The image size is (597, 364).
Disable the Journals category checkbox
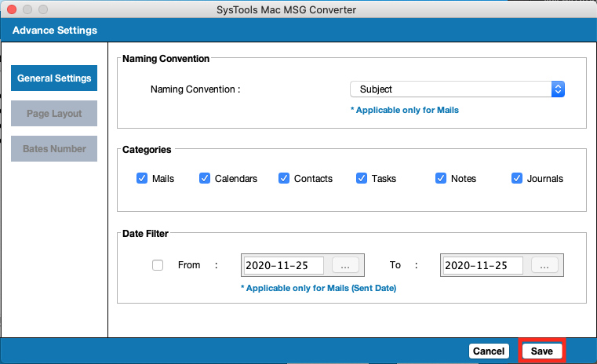click(x=517, y=178)
